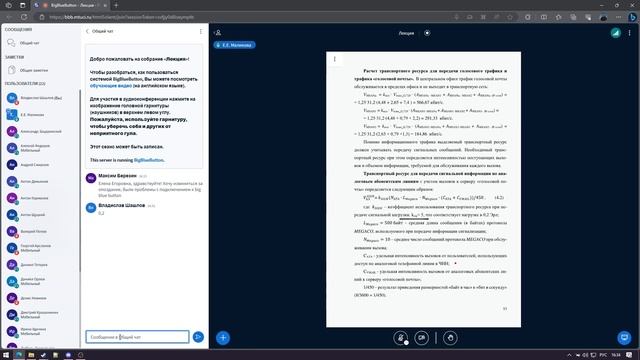The image size is (640, 360).
Task: Open browser collections icon
Action: click(x=573, y=17)
